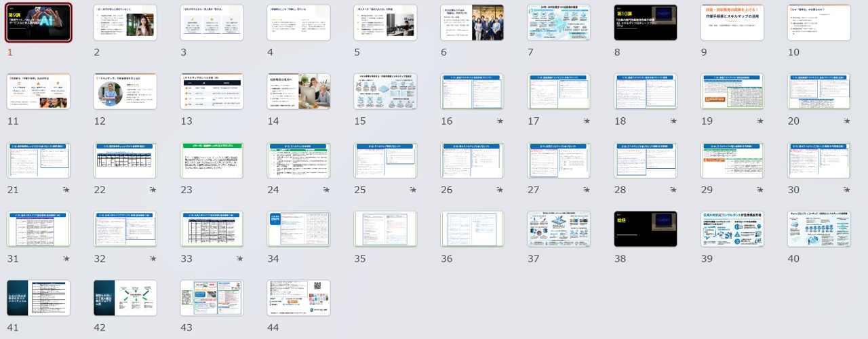Select slide 23 thumbnail with green header

[x=212, y=161]
